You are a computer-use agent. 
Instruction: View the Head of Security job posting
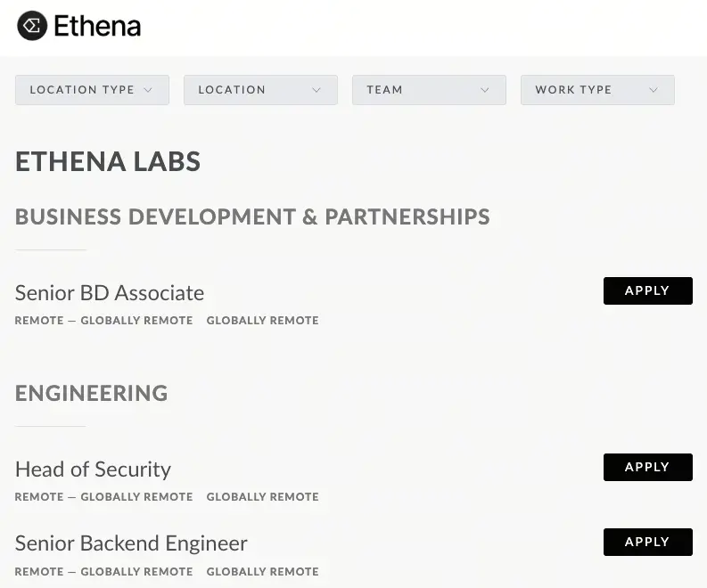pyautogui.click(x=93, y=469)
